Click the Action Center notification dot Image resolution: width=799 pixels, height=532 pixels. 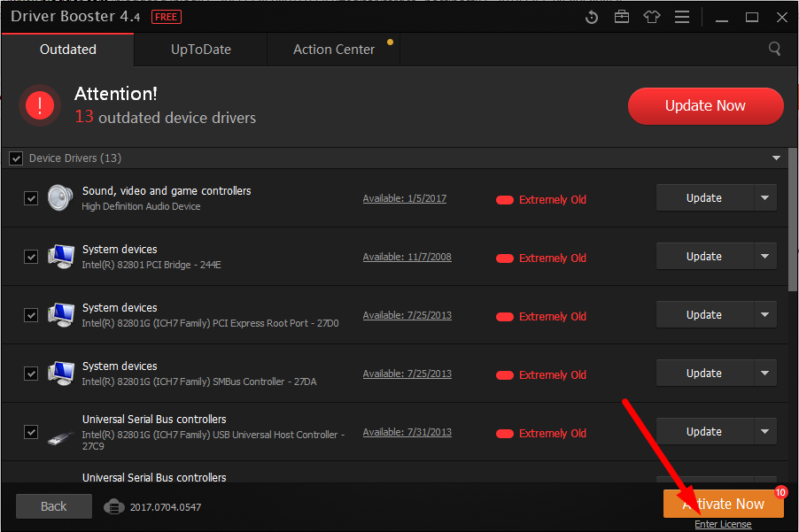click(390, 42)
